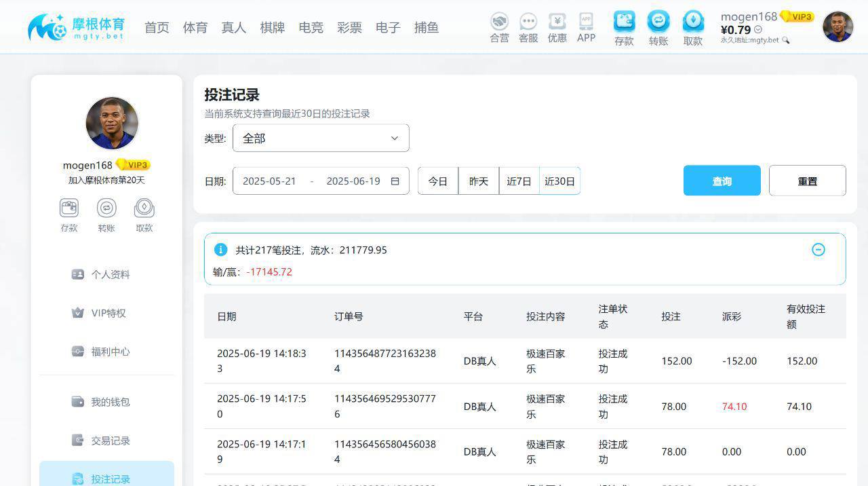Select the 近7日 date range option
The height and width of the screenshot is (486, 868).
(519, 181)
